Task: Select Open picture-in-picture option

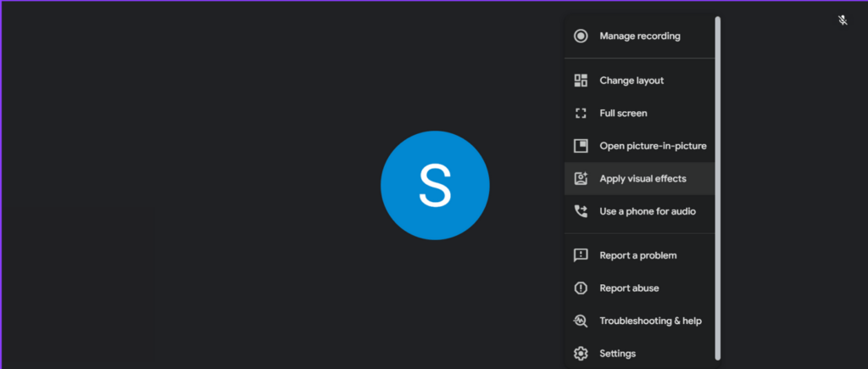Action: [639, 146]
